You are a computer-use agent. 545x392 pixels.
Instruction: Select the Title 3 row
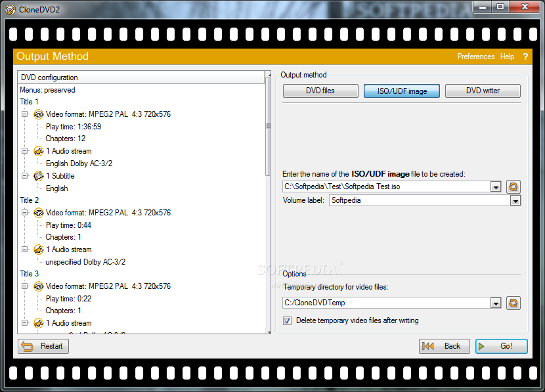tap(29, 274)
